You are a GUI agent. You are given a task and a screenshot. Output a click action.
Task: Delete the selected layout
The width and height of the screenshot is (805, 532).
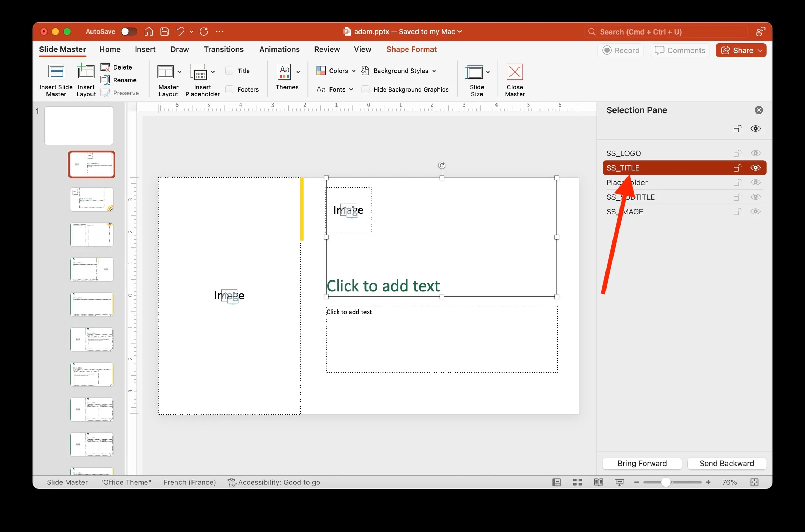(116, 67)
